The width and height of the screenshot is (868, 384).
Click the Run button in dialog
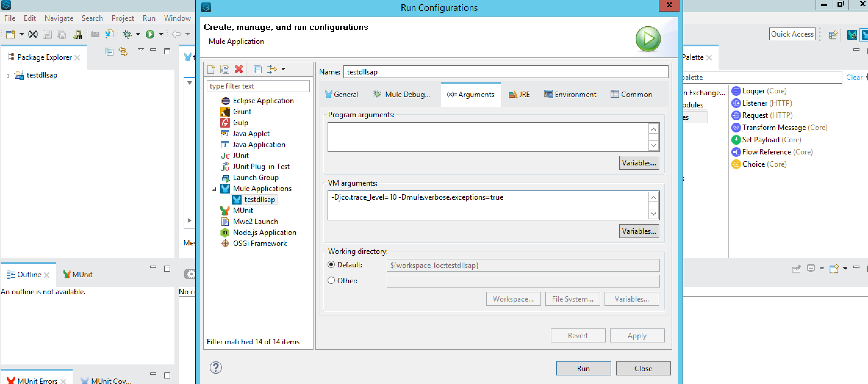[x=583, y=368]
